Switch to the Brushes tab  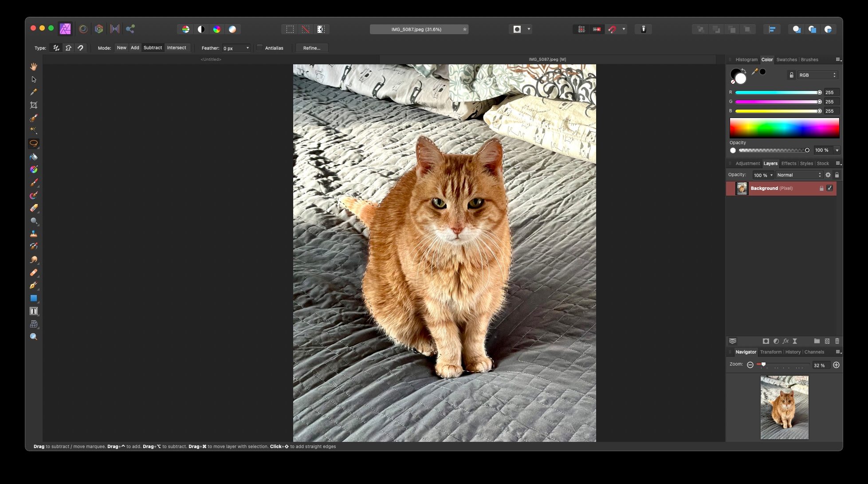[809, 59]
